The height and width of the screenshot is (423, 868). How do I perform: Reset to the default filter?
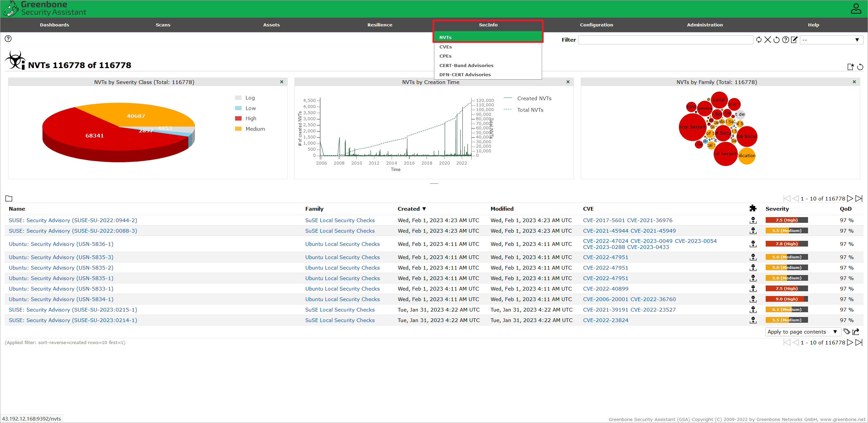click(777, 40)
